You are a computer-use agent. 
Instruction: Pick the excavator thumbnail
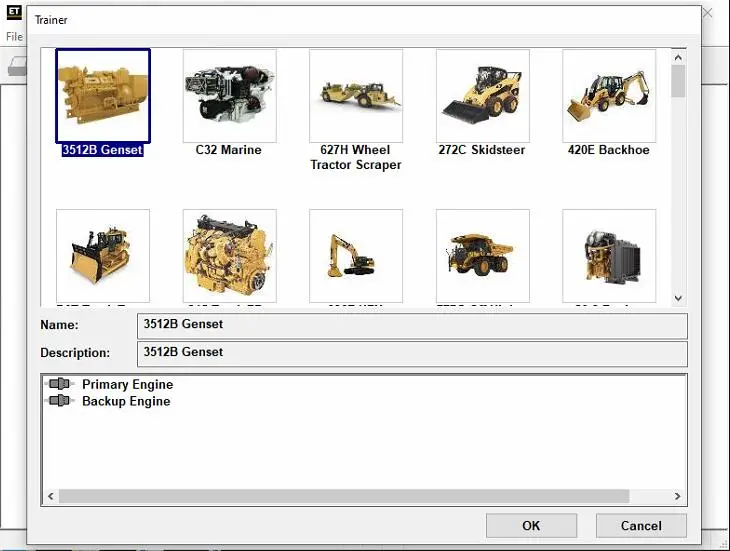[356, 256]
